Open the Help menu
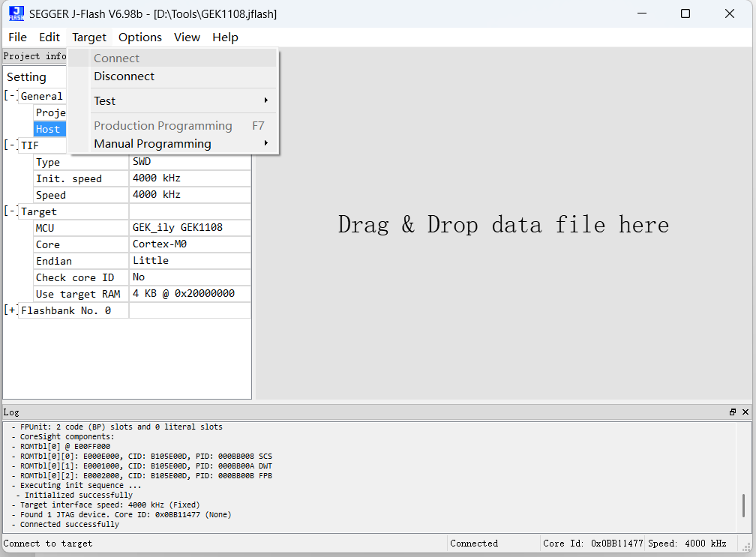The image size is (756, 557). [225, 37]
